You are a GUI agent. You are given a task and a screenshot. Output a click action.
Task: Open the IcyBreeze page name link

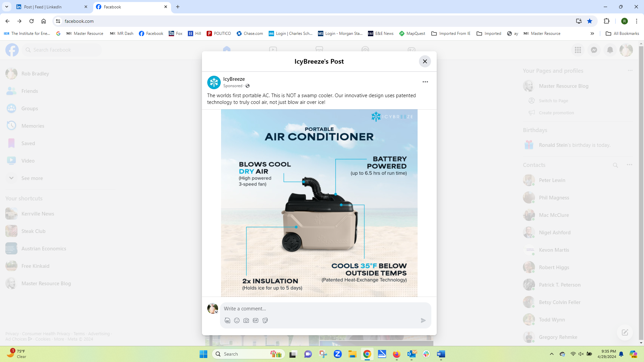(234, 79)
